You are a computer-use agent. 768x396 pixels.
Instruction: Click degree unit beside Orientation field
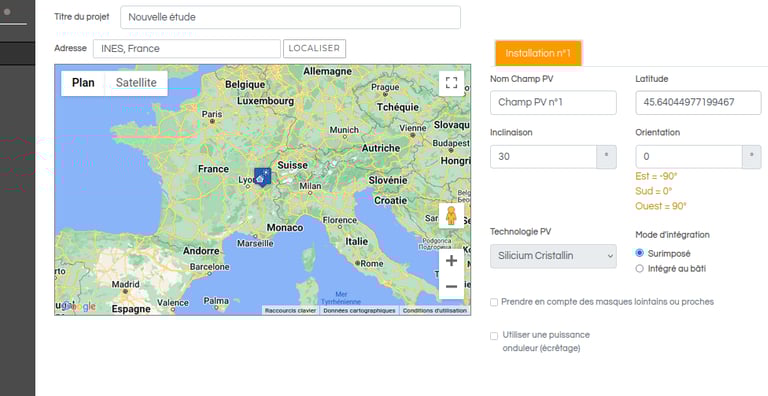pyautogui.click(x=752, y=157)
